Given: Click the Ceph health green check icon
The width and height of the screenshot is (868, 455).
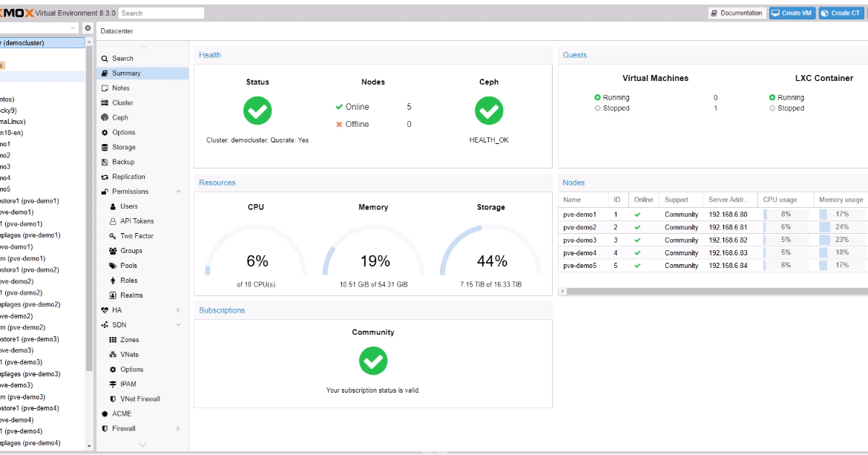Looking at the screenshot, I should [489, 111].
